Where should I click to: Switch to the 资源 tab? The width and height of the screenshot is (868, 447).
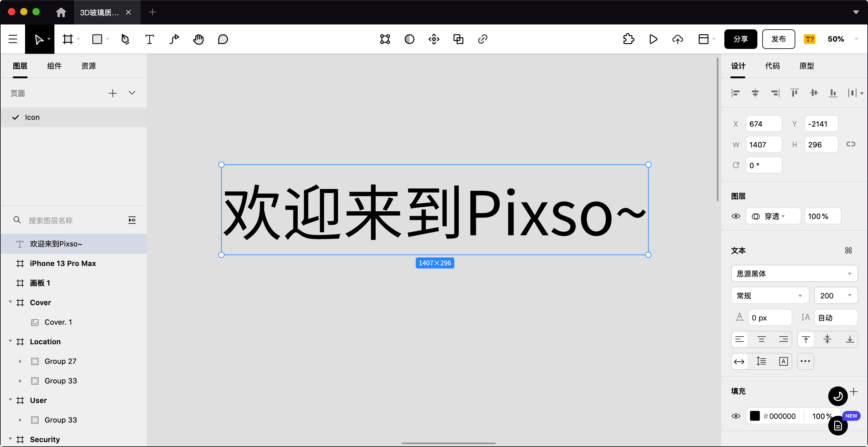click(89, 66)
